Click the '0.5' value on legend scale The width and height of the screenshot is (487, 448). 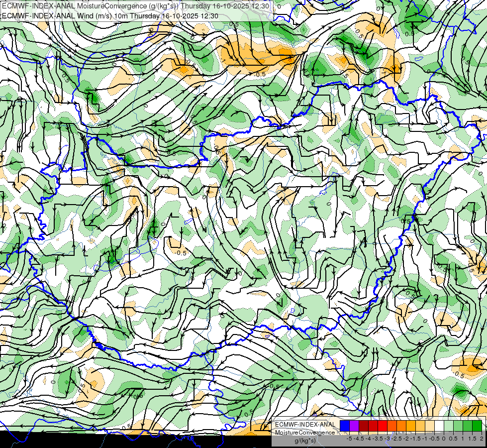(453, 439)
